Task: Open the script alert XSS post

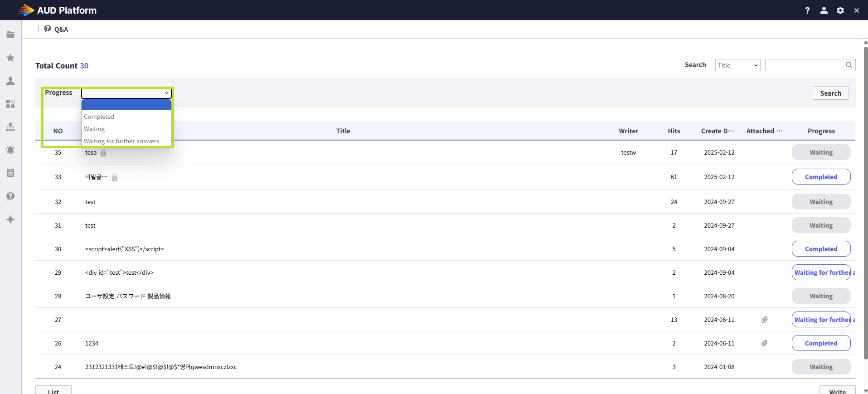Action: (x=125, y=249)
